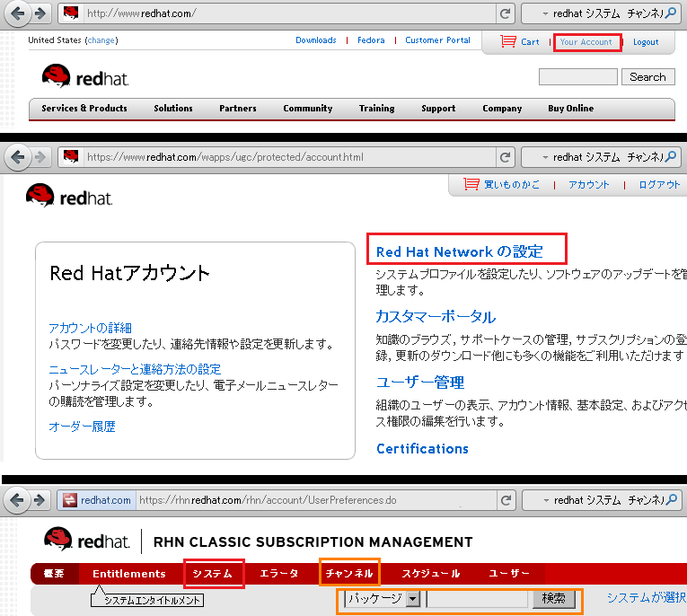Reload the account.html page
The height and width of the screenshot is (616, 687).
(506, 157)
